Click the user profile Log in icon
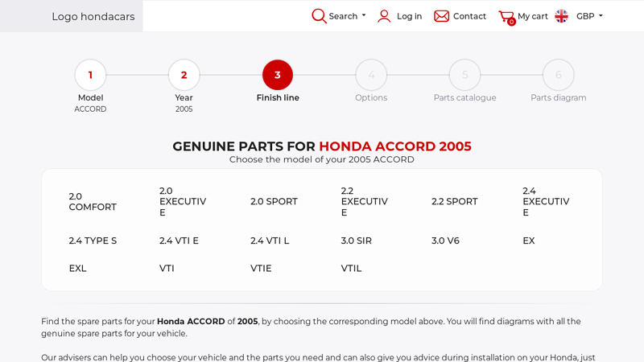Viewport: 644px width, 362px height. coord(384,16)
